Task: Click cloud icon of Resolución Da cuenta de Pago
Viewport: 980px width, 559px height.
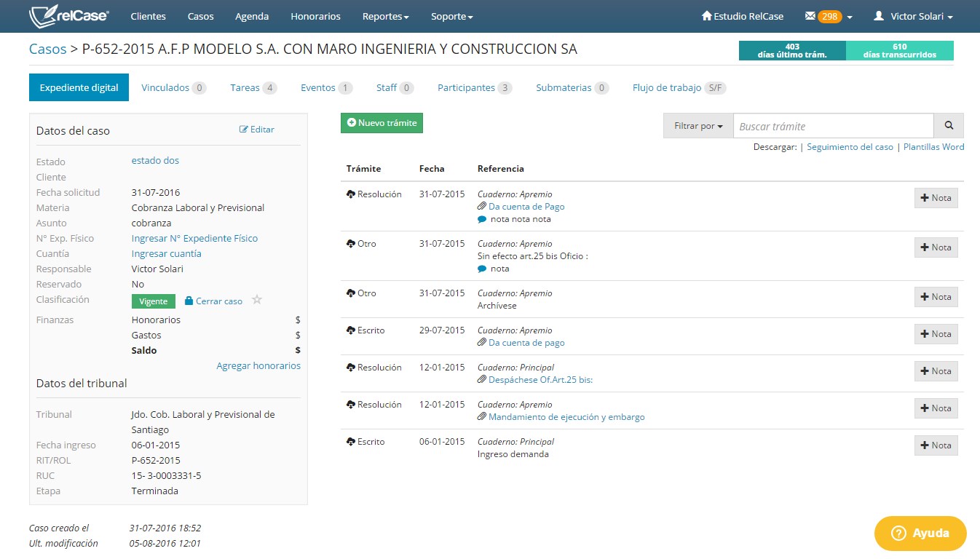Action: pos(351,194)
